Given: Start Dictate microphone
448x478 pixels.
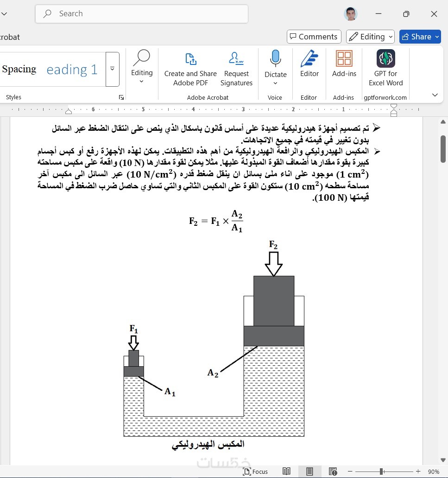Looking at the screenshot, I should click(x=275, y=58).
